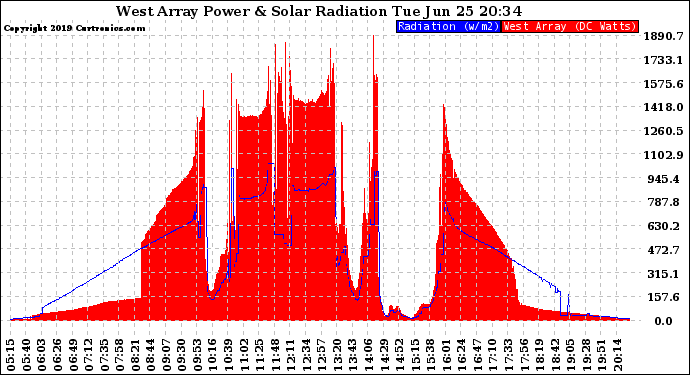This screenshot has height=375, width=690.
Task: Click the y-axis value 1102.9
Action: coord(664,155)
